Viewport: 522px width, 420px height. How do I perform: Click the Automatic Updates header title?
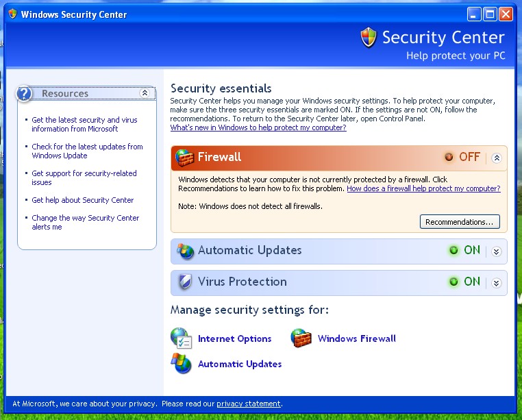tap(249, 251)
